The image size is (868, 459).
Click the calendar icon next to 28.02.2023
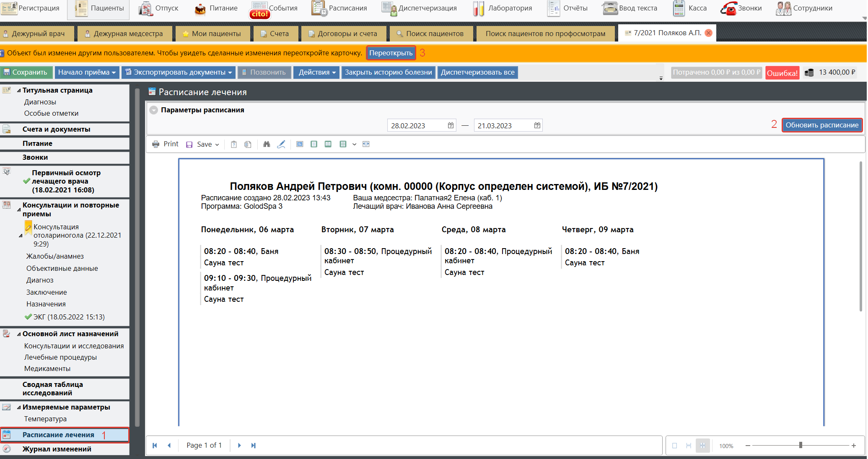click(x=451, y=125)
